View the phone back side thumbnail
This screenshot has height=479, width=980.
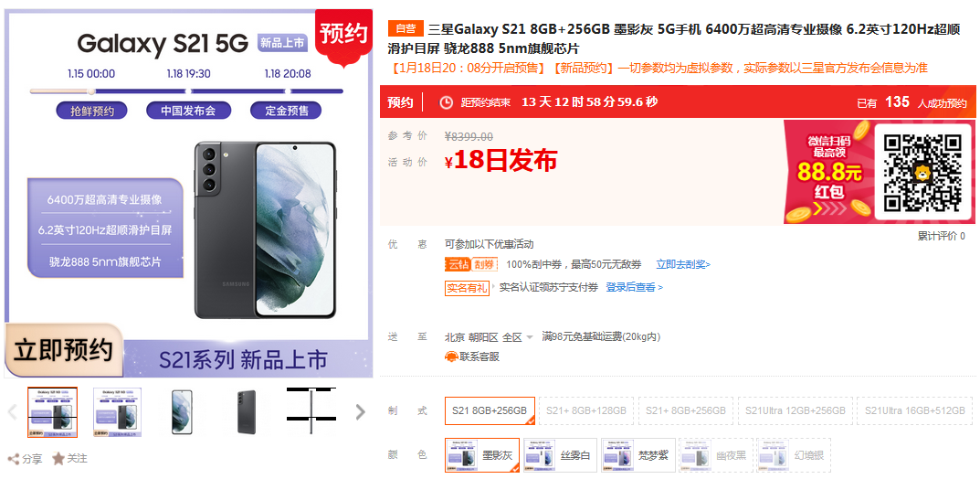(247, 412)
